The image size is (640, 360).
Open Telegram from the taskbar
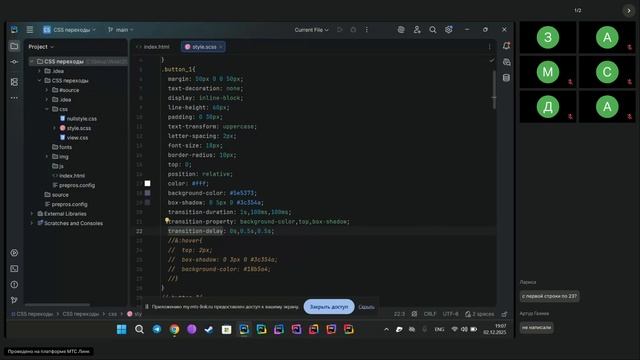[x=157, y=329]
